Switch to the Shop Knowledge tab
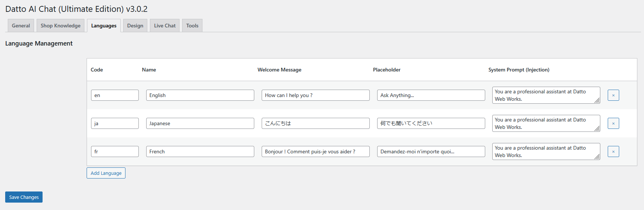Viewport: 644px width, 210px height. pos(60,26)
